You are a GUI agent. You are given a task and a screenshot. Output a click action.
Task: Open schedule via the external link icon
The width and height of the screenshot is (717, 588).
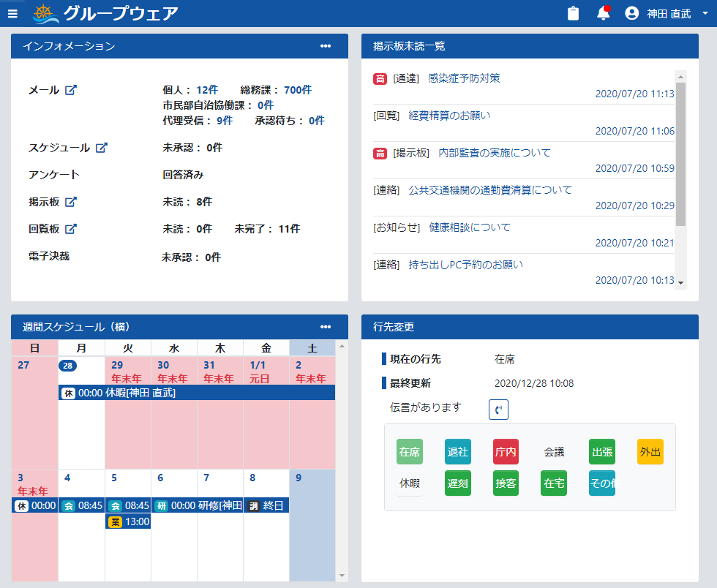click(x=102, y=148)
